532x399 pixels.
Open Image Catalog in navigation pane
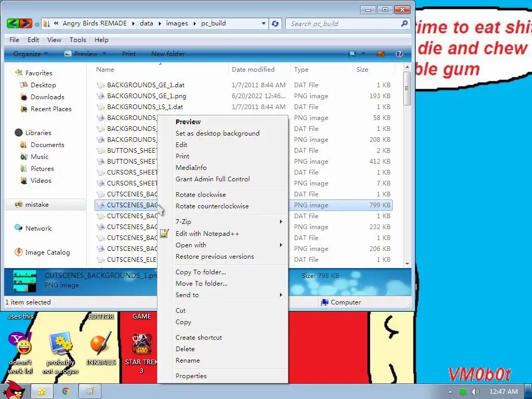coord(47,252)
